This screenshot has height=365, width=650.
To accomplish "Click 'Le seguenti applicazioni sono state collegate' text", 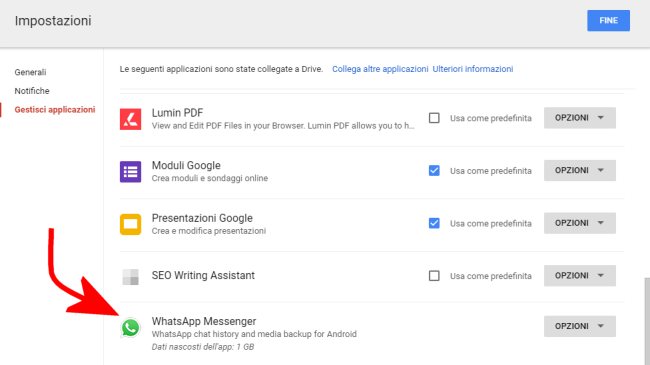I will (x=221, y=69).
